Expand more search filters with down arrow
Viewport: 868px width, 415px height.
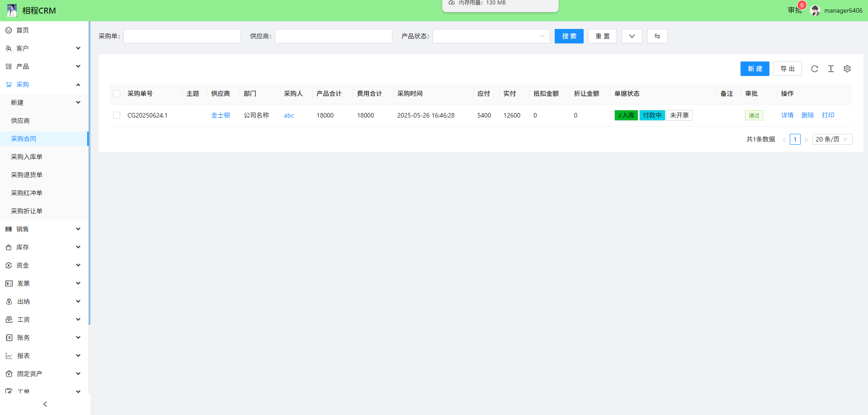(x=632, y=36)
